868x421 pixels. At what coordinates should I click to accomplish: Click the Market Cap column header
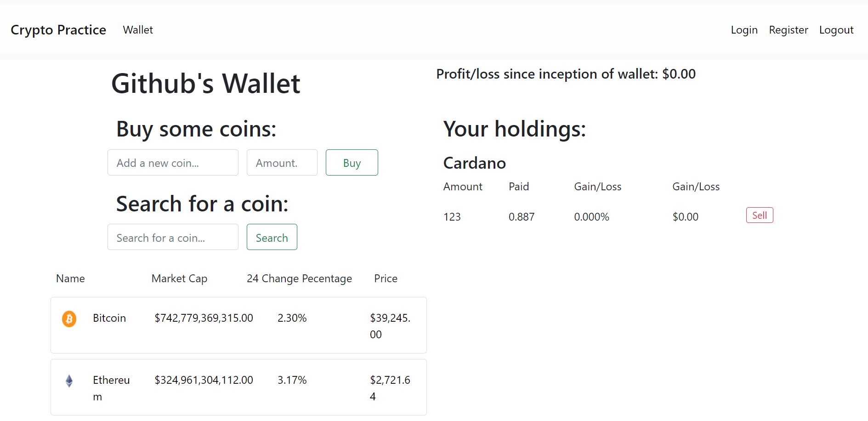[x=179, y=278]
